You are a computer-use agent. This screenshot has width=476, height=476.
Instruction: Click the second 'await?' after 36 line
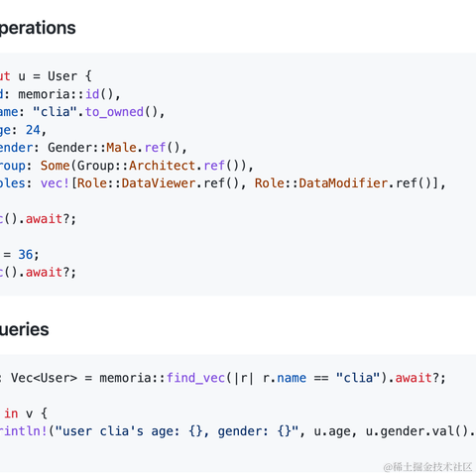(48, 273)
